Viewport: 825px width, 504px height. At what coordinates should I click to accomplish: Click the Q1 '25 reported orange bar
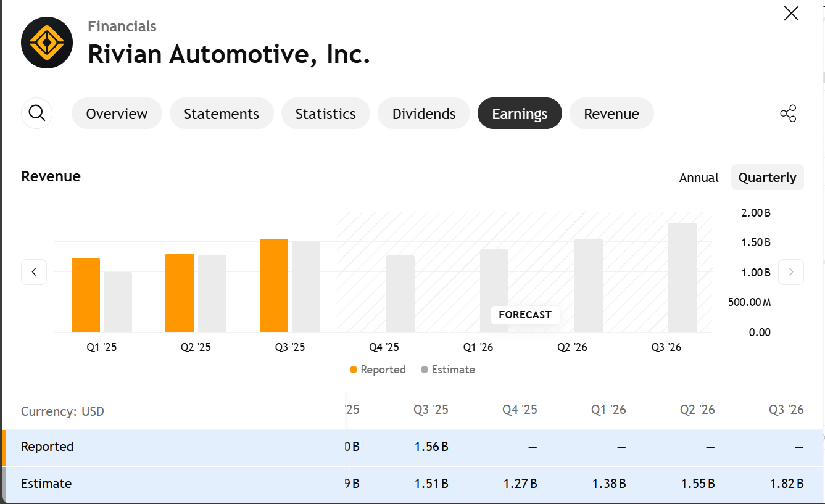coord(86,295)
